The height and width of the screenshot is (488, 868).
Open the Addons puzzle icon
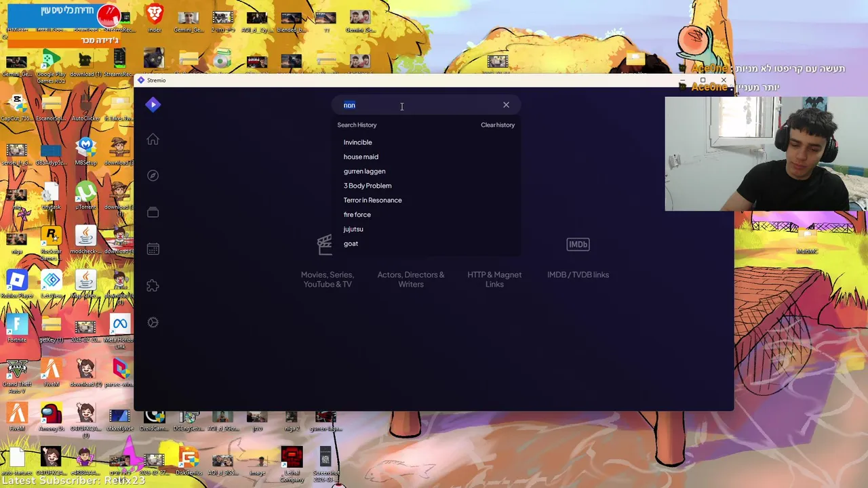pos(153,286)
